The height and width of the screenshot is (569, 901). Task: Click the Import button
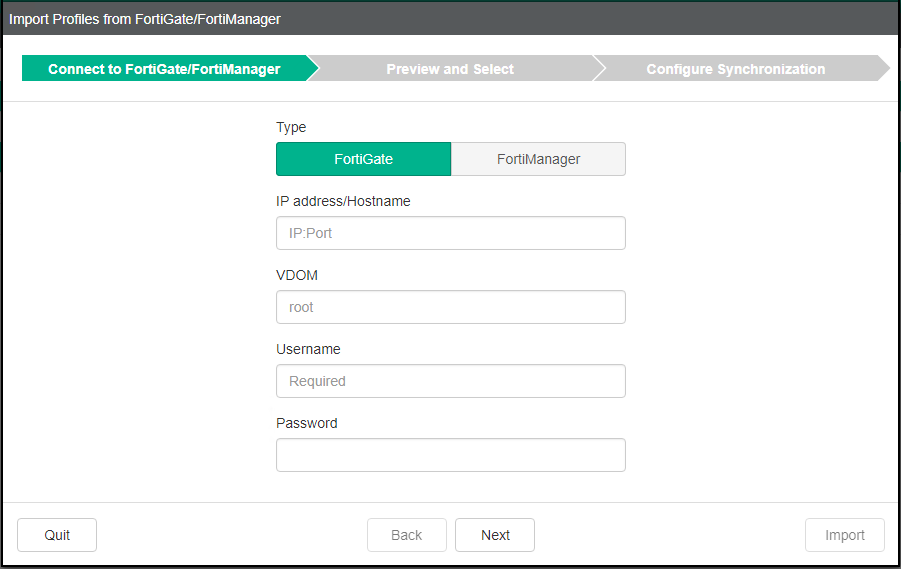(x=844, y=535)
